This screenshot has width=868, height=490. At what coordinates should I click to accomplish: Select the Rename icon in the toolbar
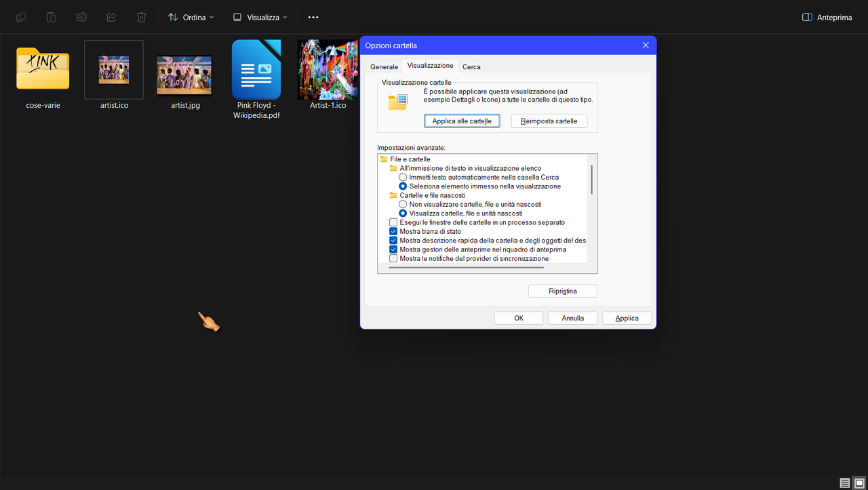pyautogui.click(x=81, y=17)
